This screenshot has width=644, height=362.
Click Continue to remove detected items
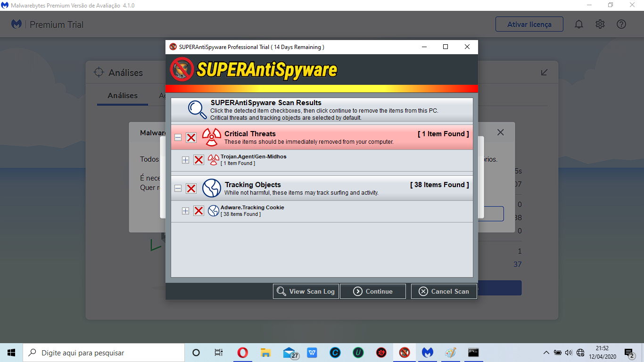[373, 291]
